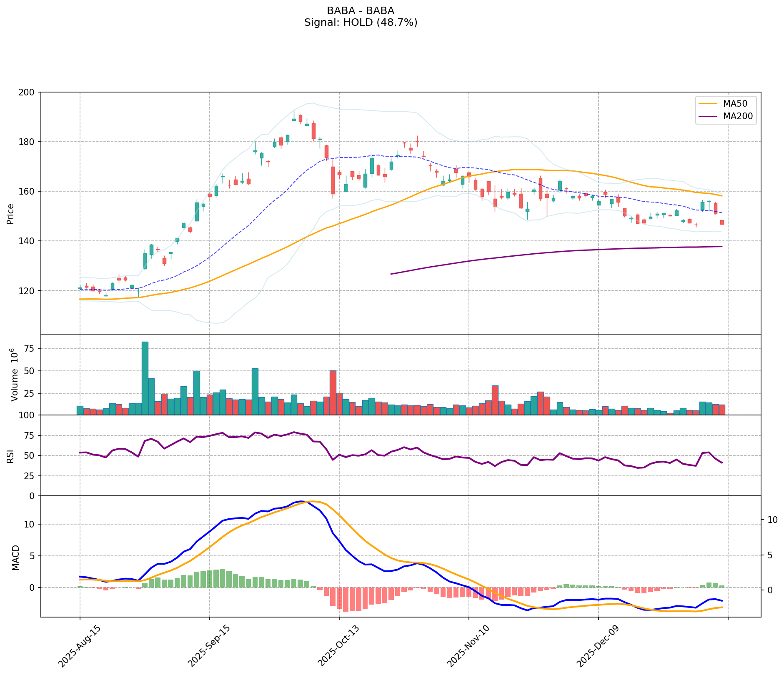Viewport: 784px width, 675px height.
Task: Click the tallest red volume bar
Action: pyautogui.click(x=333, y=393)
